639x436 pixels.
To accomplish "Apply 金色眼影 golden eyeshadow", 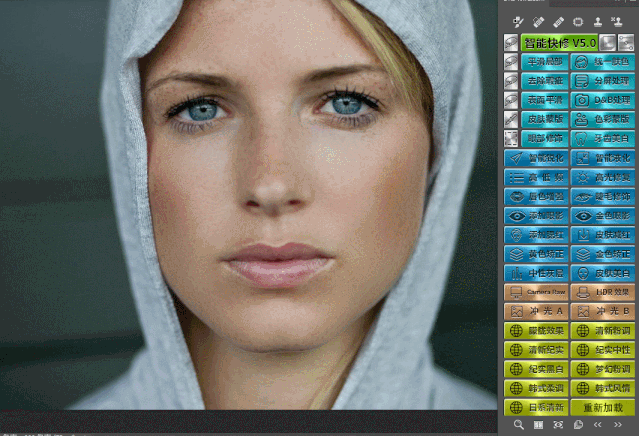I will pyautogui.click(x=603, y=216).
